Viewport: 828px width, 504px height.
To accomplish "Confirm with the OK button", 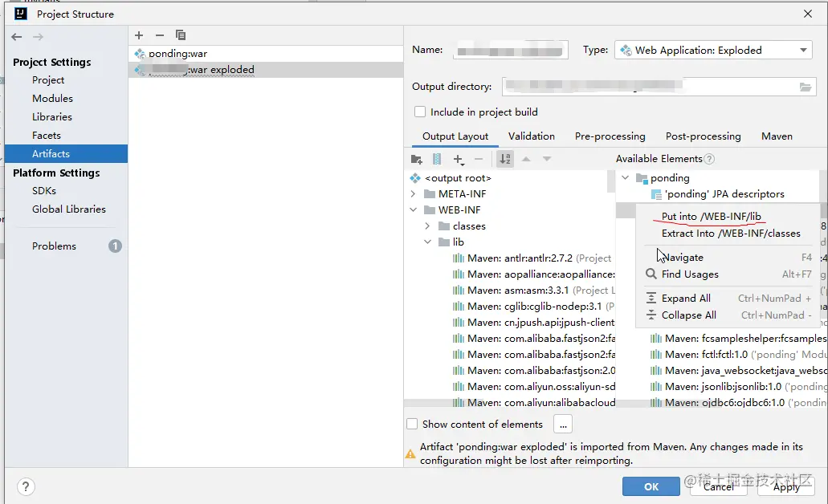I will (x=651, y=486).
